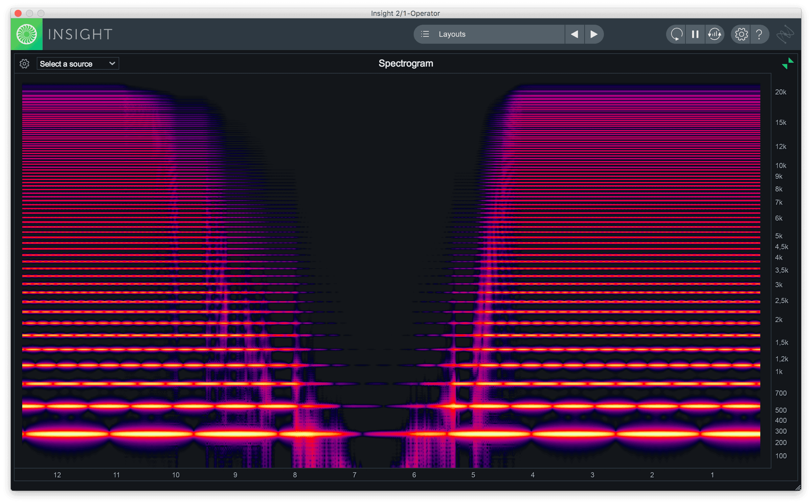The image size is (812, 504).
Task: Open Spectrogram panel settings gear
Action: click(24, 64)
